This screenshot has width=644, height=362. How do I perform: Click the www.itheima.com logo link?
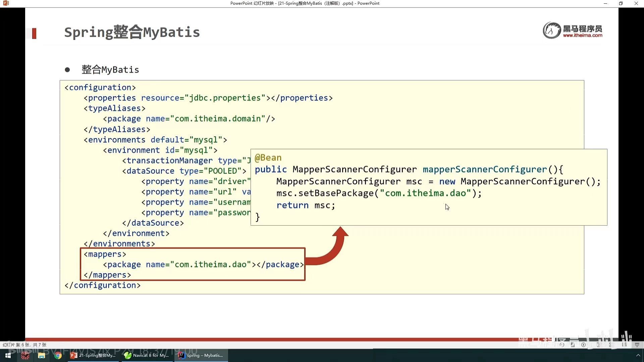tap(582, 35)
